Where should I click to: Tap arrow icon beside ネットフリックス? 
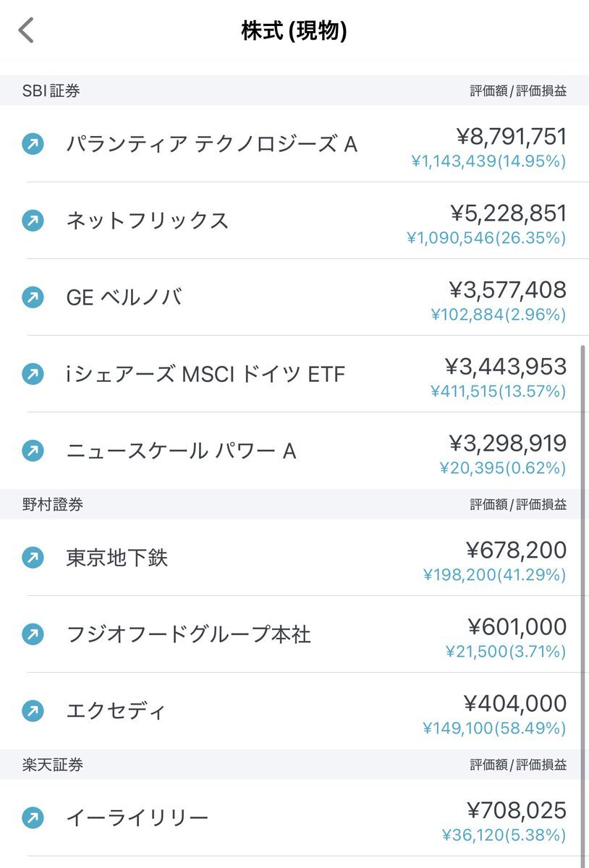click(x=33, y=221)
